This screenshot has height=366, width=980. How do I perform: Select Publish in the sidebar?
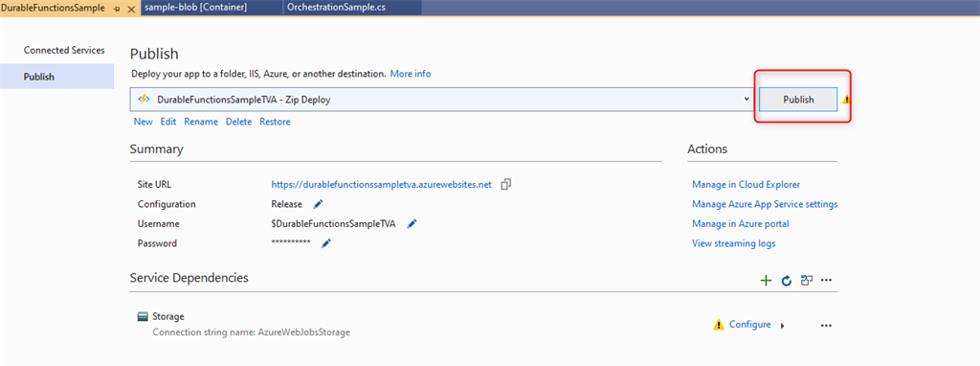click(x=56, y=77)
